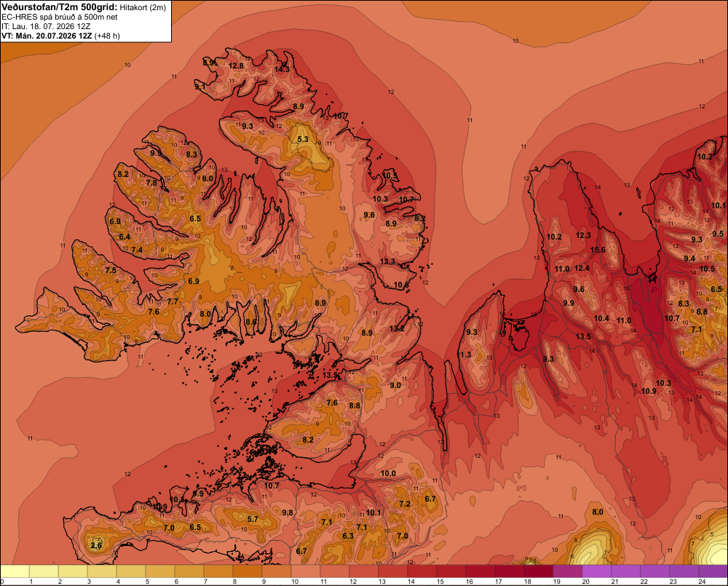Click the purple legend swatch right of 24
Image resolution: width=728 pixels, height=586 pixels.
(713, 571)
